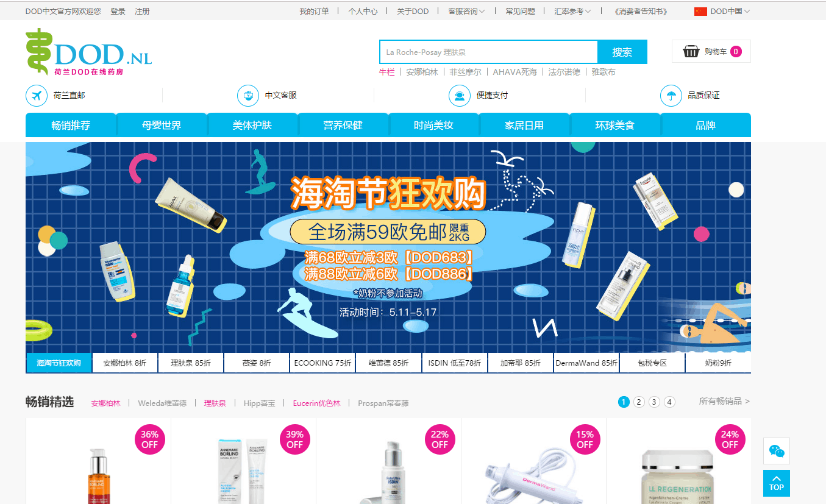This screenshot has width=826, height=504.
Task: Select the 维蕾德 85折 banner tab
Action: pos(388,363)
